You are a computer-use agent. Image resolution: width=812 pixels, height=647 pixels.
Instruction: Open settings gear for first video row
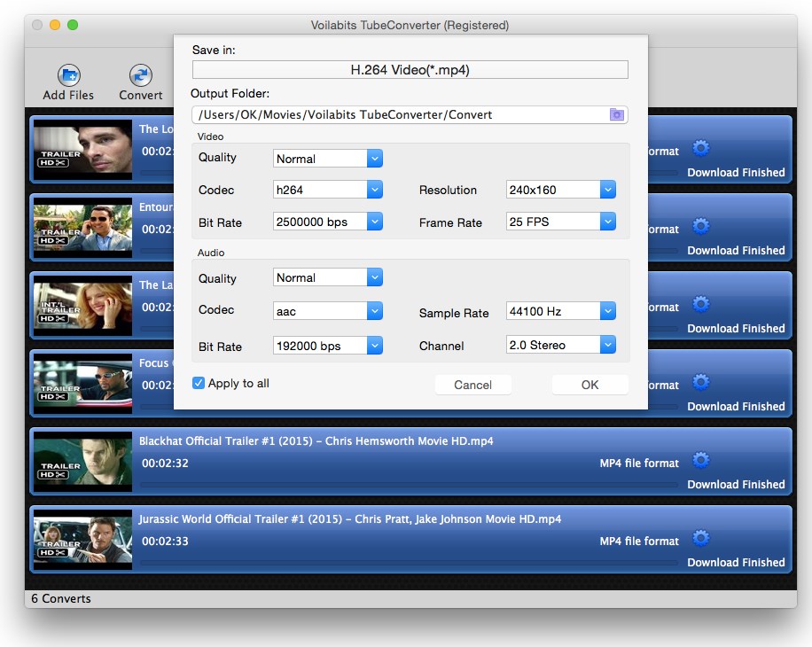pos(700,149)
